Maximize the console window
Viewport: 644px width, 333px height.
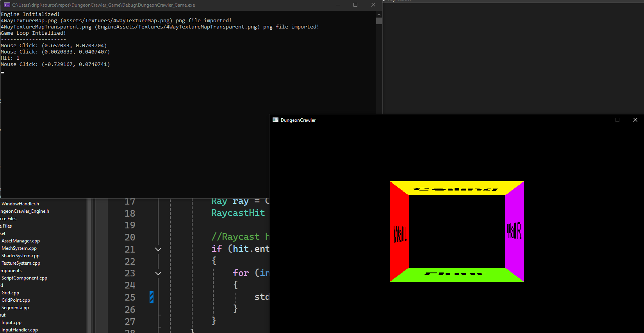355,5
